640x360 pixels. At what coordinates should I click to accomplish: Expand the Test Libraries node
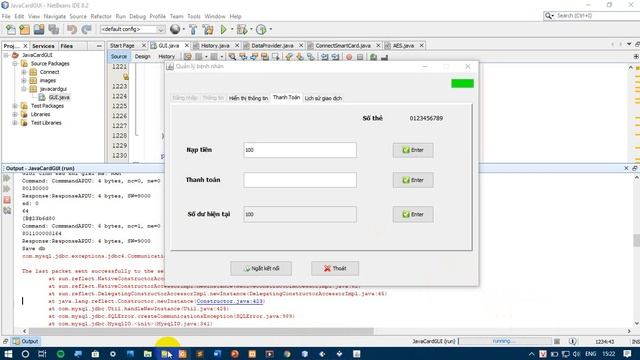click(15, 123)
